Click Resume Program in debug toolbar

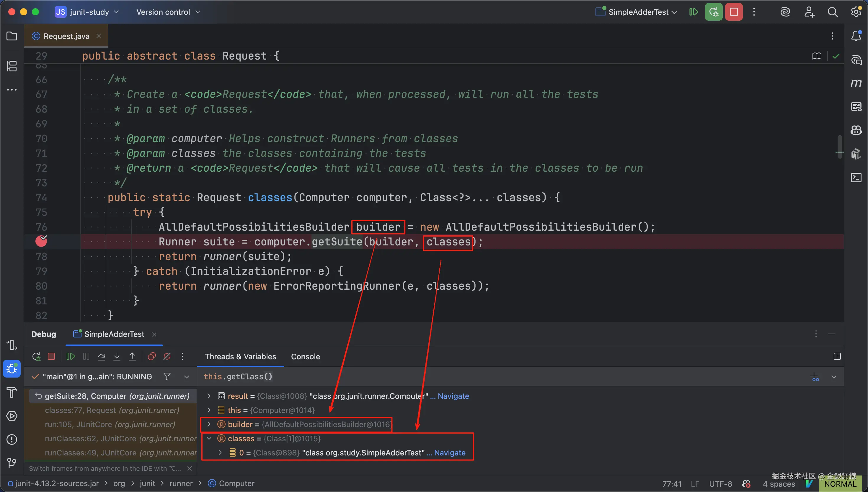[x=71, y=357]
